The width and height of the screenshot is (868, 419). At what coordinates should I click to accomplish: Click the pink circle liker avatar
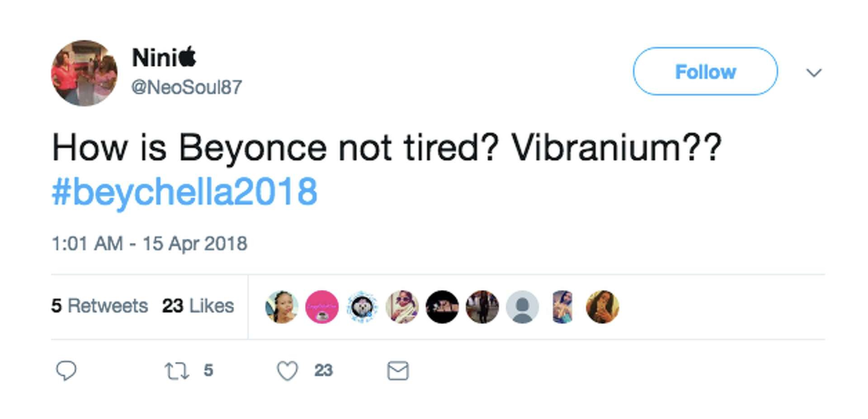point(322,307)
